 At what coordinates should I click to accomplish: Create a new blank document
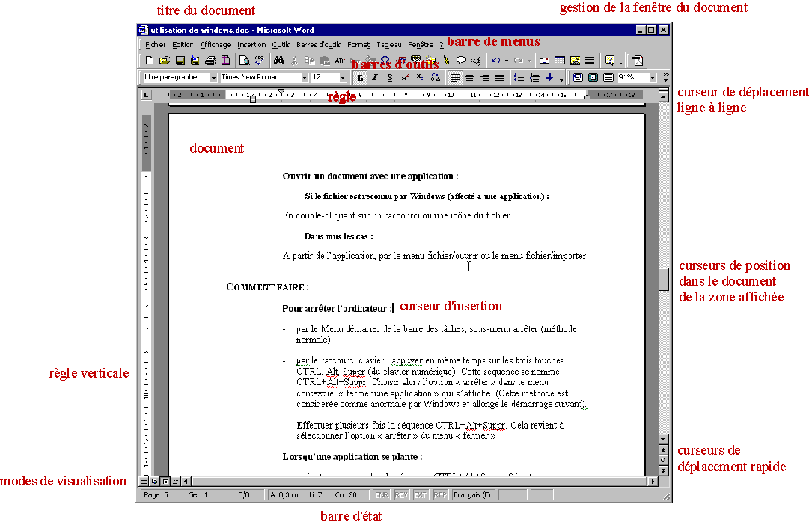point(149,61)
